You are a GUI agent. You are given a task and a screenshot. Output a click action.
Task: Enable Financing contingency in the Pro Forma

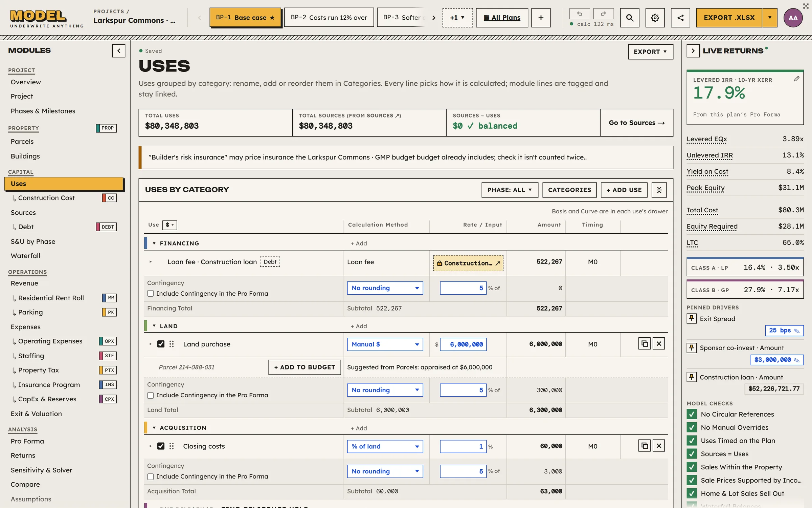click(151, 294)
